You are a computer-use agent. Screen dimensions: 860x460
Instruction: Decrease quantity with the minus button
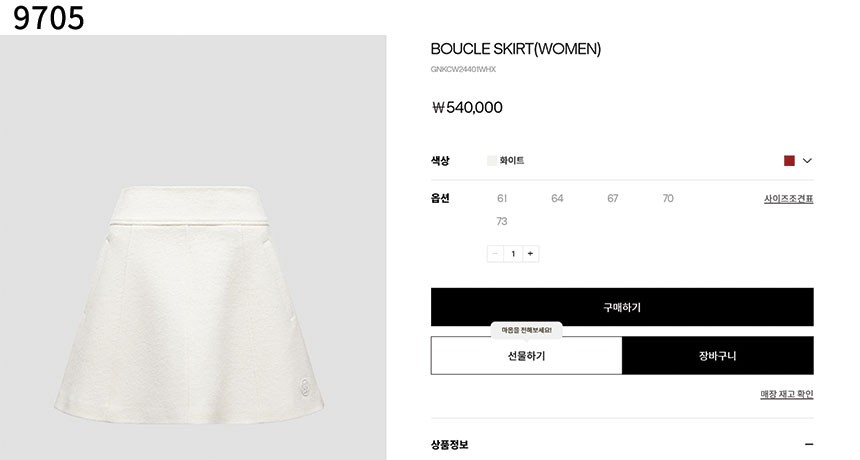tap(495, 254)
